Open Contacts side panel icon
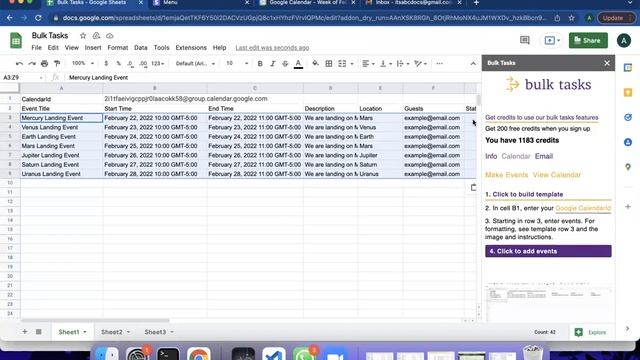Screen dimensions: 640x360 (628, 142)
